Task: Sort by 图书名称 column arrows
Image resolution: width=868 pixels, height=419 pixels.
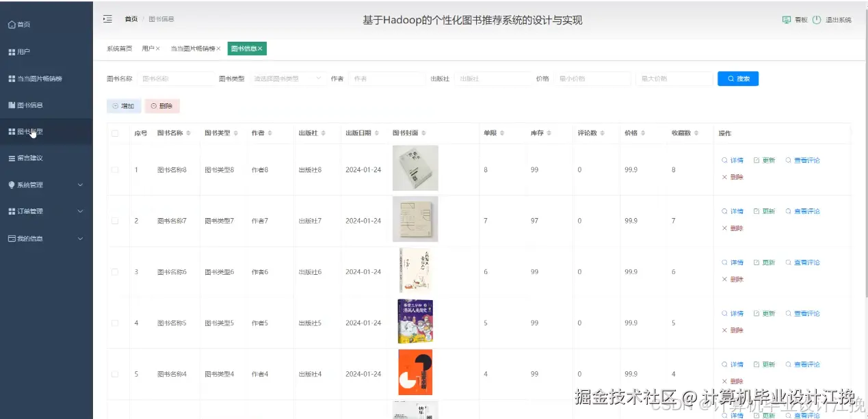Action: (189, 133)
